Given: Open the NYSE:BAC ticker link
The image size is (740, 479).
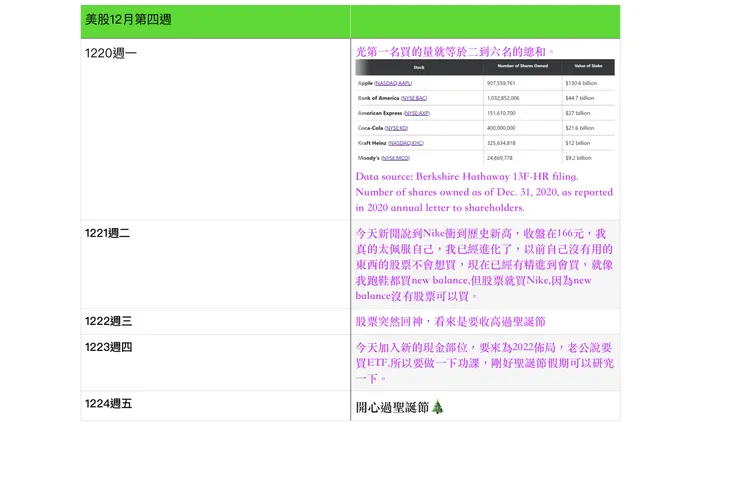Looking at the screenshot, I should [414, 98].
